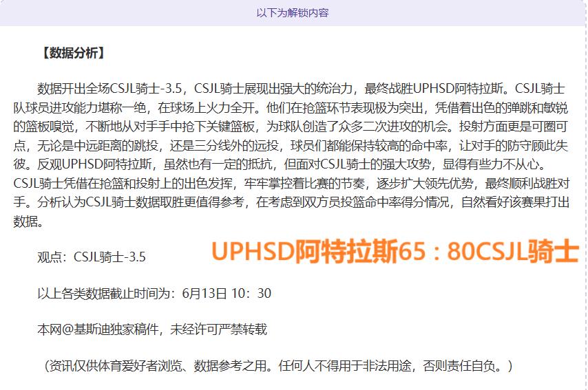Click the paragraph line starting 'CSJL骑士凭借在抢篮和投射上'

point(292,184)
